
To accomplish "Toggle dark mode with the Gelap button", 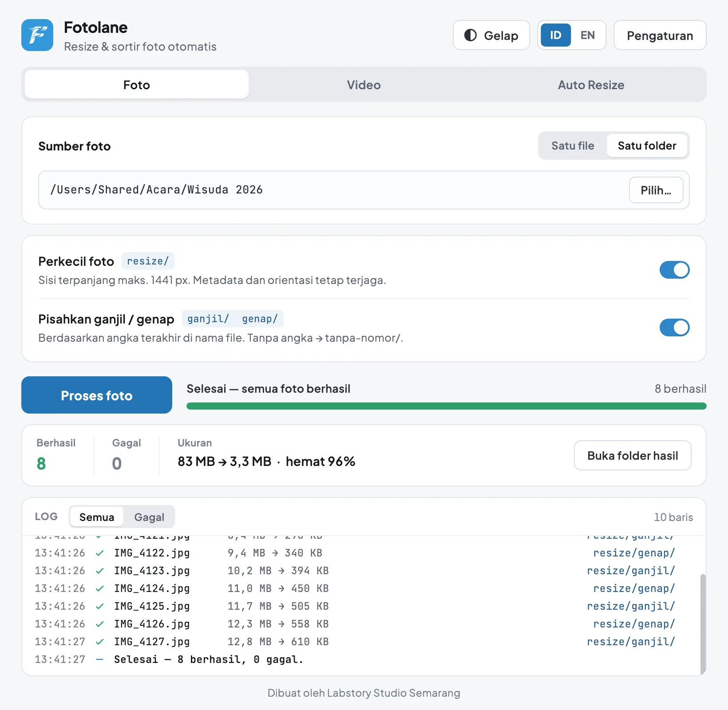I will point(491,35).
